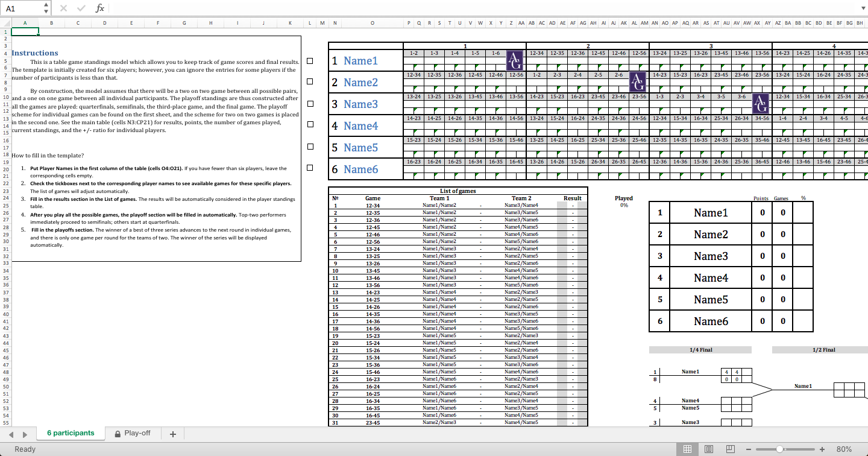The height and width of the screenshot is (456, 868).
Task: Select the 1-2 game cell in Name1 row
Action: click(414, 53)
